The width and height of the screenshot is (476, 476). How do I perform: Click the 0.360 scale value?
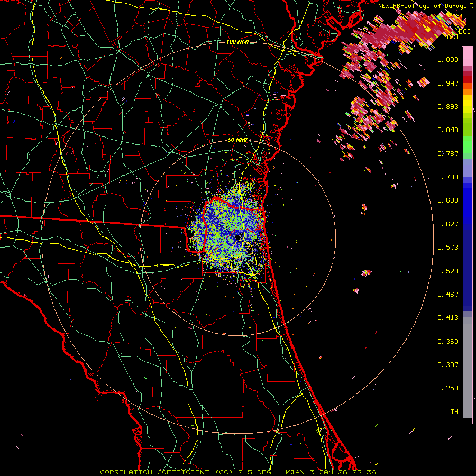[x=448, y=342]
